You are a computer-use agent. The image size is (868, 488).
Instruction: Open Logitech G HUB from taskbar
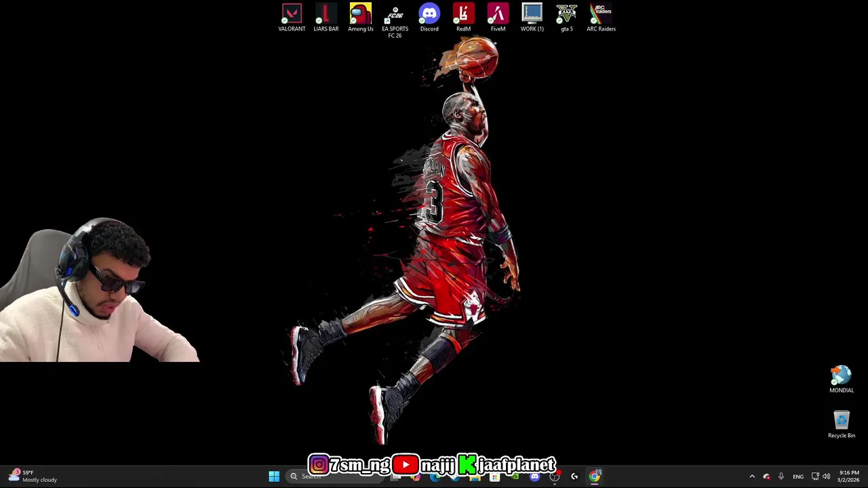[x=574, y=476]
